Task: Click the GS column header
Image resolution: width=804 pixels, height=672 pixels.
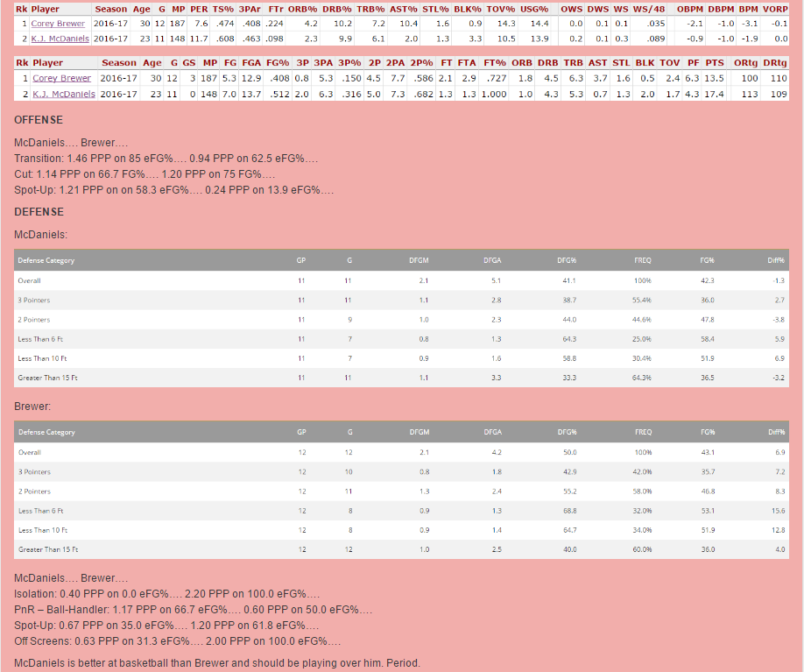Action: coord(188,62)
